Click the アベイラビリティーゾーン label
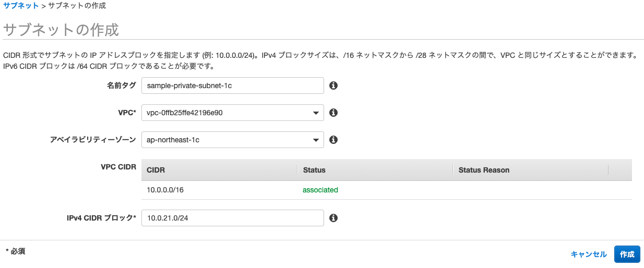 tap(93, 140)
